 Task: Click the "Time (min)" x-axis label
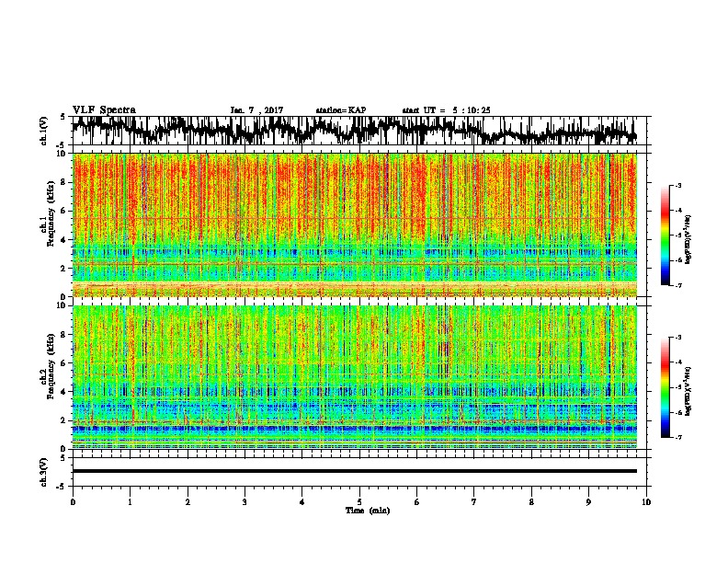pos(368,511)
